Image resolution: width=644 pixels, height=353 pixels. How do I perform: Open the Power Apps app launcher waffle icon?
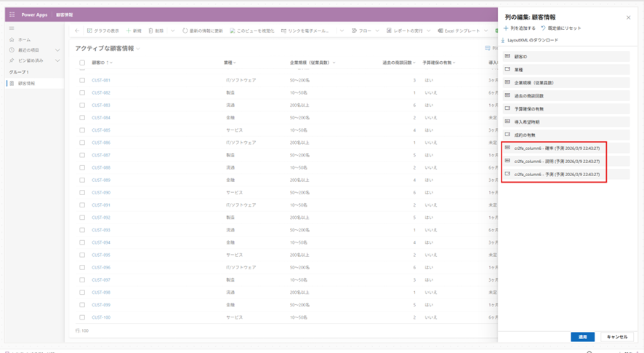pos(12,15)
